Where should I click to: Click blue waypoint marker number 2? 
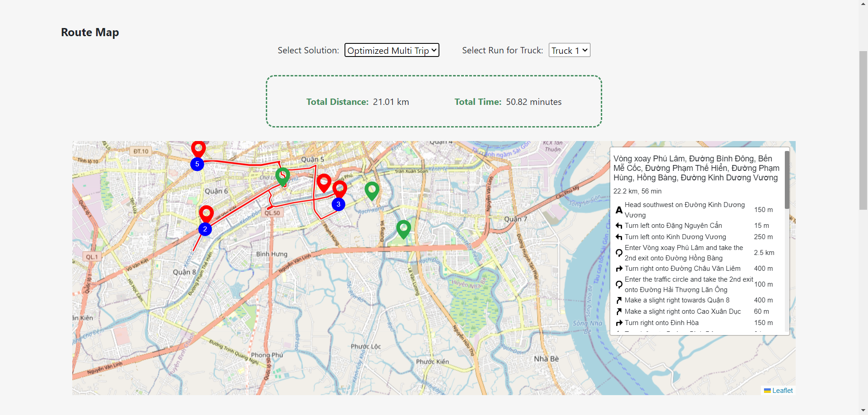(x=205, y=229)
